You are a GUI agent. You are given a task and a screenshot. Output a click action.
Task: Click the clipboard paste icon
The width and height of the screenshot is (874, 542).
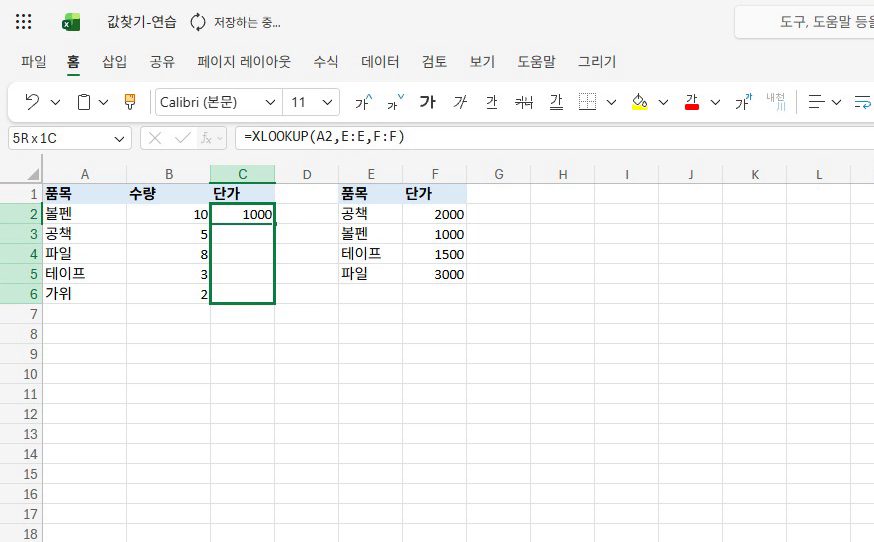tap(84, 102)
